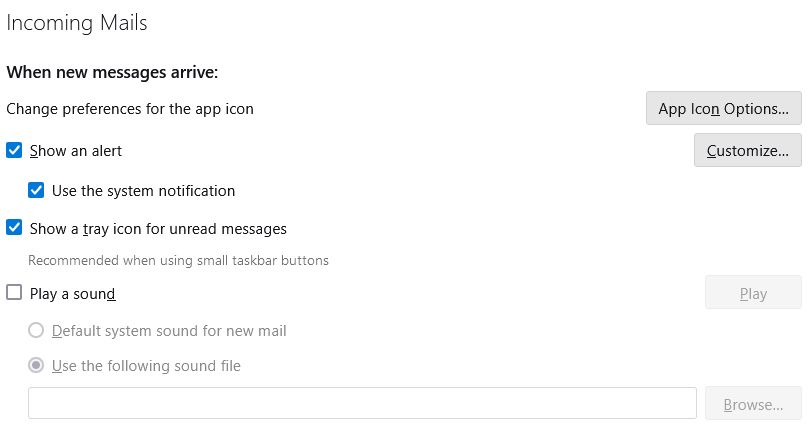Click the 'Show an alert' label text
The width and height of the screenshot is (809, 428).
click(76, 151)
